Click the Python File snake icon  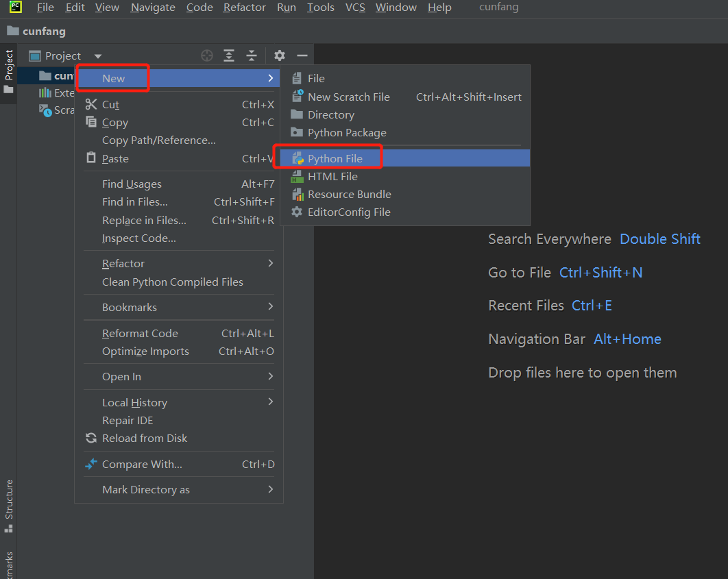pos(298,159)
